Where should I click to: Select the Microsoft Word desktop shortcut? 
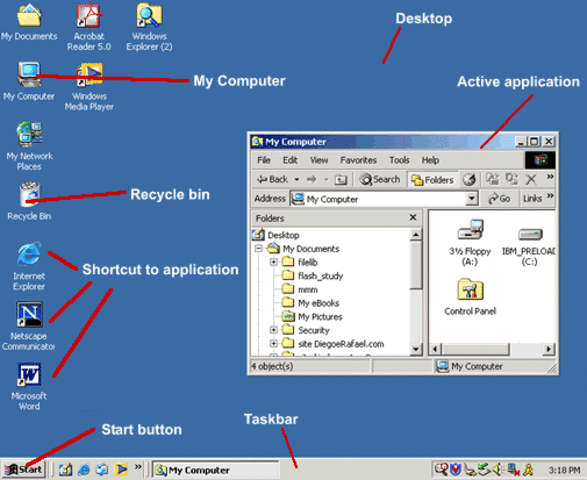[x=29, y=386]
